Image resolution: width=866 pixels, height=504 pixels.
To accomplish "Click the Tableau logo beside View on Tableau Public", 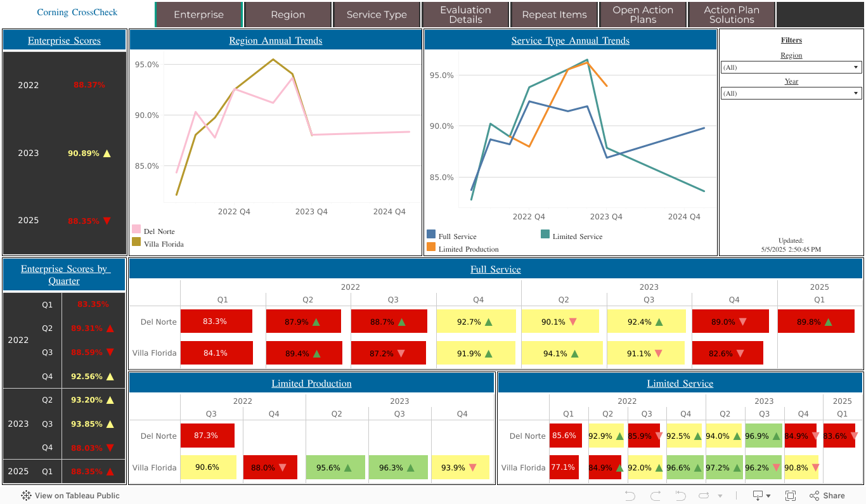I will [27, 496].
